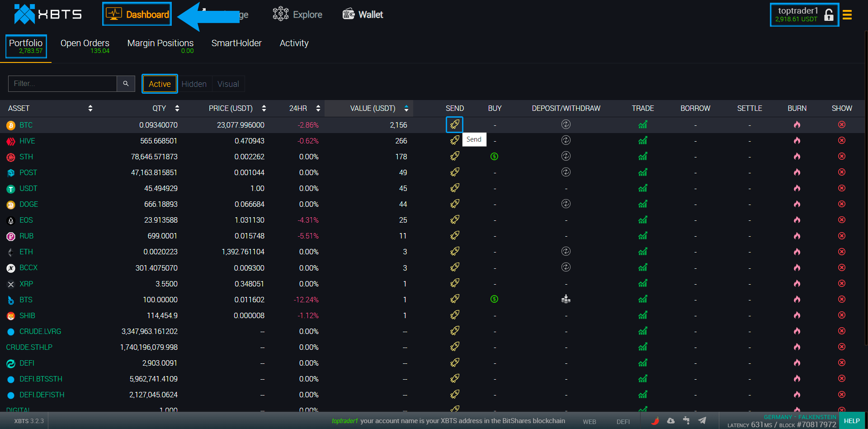Open Dashboard in the top navigation
This screenshot has height=429, width=868.
tap(137, 14)
